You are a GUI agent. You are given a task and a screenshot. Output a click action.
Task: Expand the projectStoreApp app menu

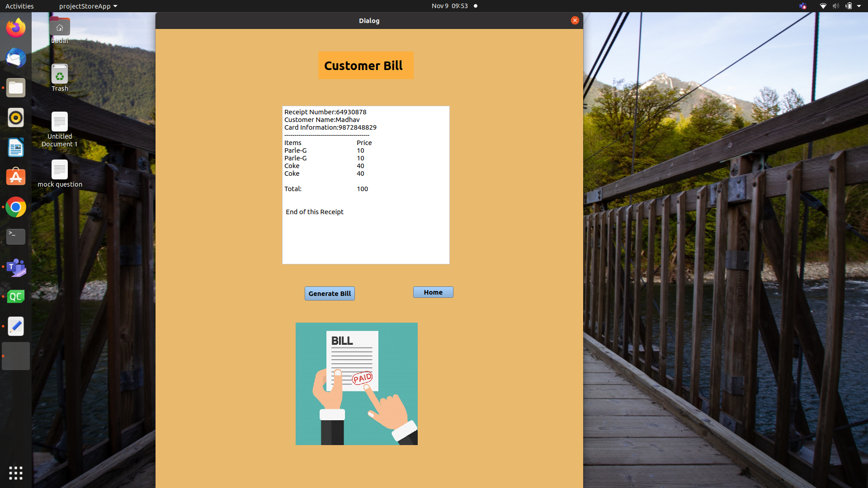(x=88, y=6)
